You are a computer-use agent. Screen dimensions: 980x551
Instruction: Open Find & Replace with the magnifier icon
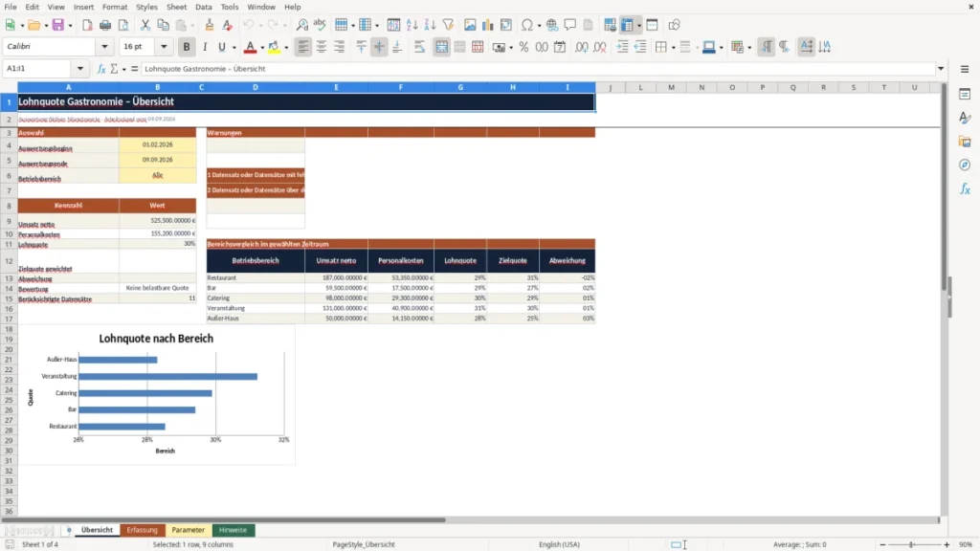pos(301,25)
